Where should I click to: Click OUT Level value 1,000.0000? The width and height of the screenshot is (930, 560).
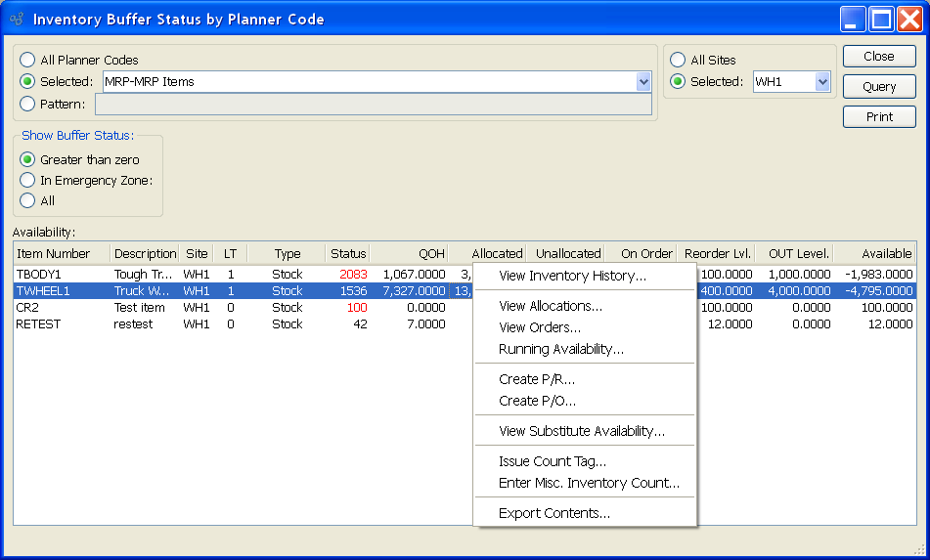coord(799,275)
